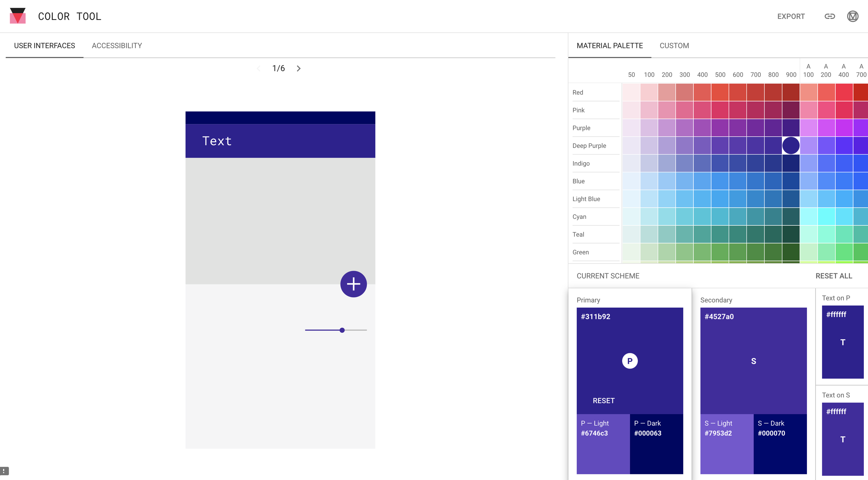Click the Color Tool logo icon
The width and height of the screenshot is (868, 480).
coord(18,16)
